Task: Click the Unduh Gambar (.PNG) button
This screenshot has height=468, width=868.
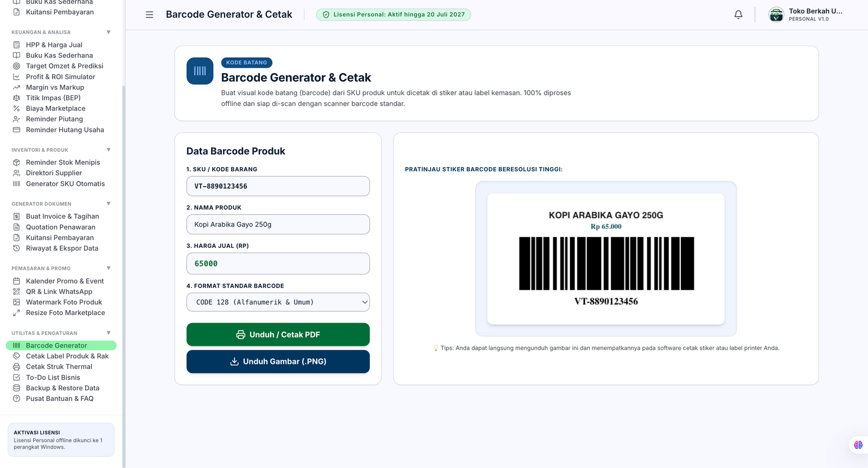Action: click(x=278, y=362)
